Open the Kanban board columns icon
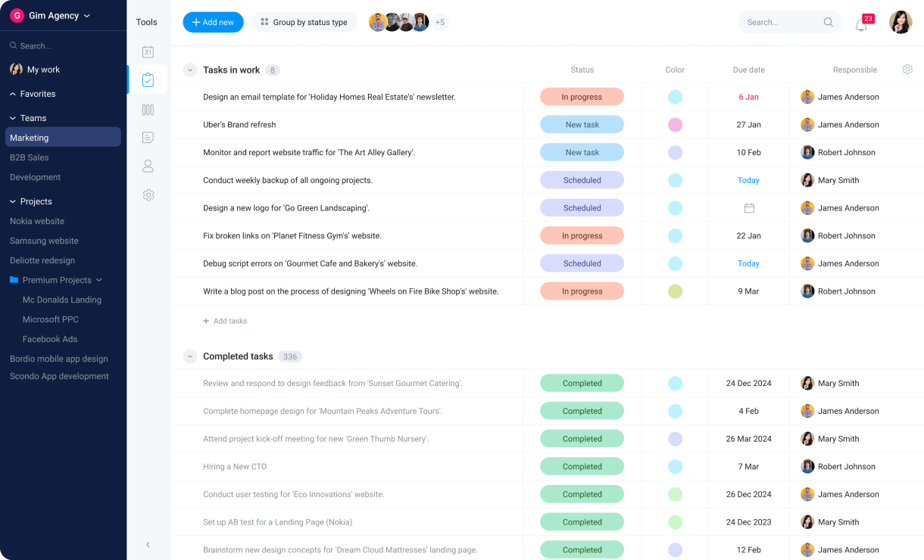This screenshot has height=560, width=924. click(x=148, y=109)
